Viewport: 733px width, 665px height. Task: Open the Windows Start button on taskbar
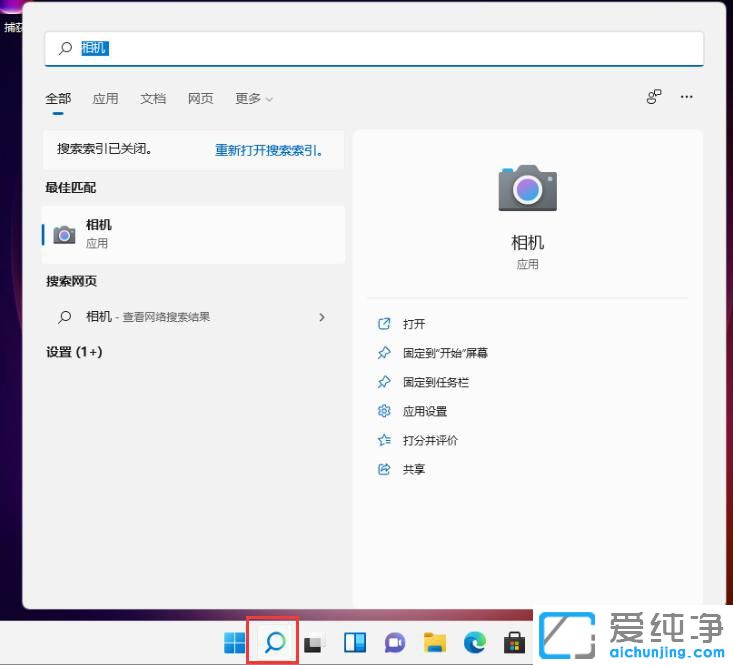pyautogui.click(x=234, y=643)
